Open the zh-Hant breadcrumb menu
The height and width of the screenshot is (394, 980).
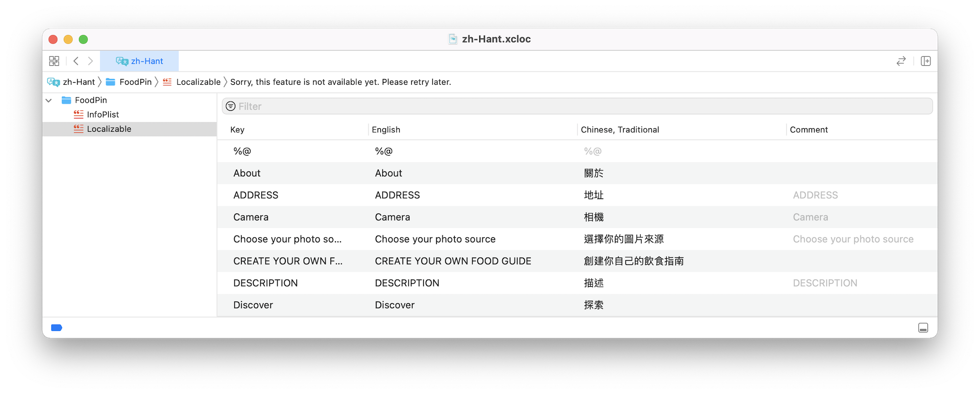(x=78, y=82)
